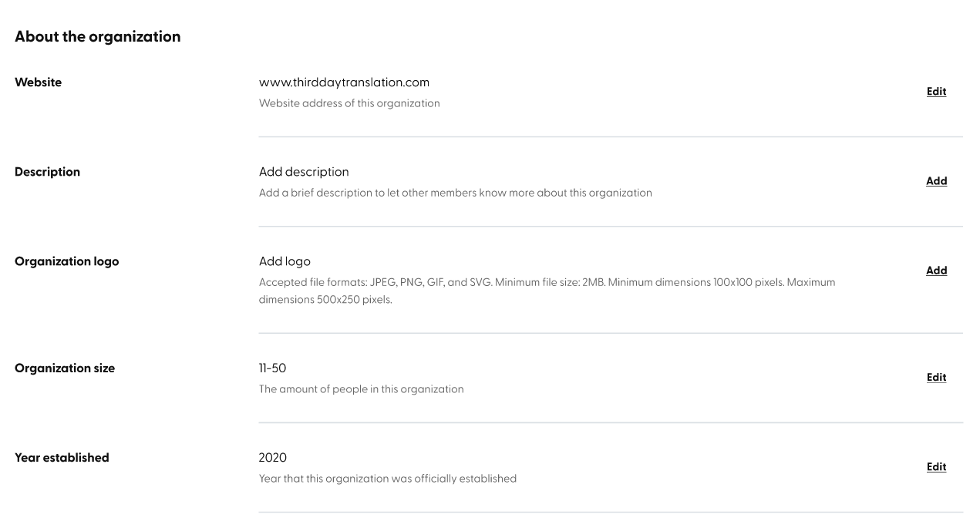
Task: Click the 2020 year value
Action: [x=273, y=458]
